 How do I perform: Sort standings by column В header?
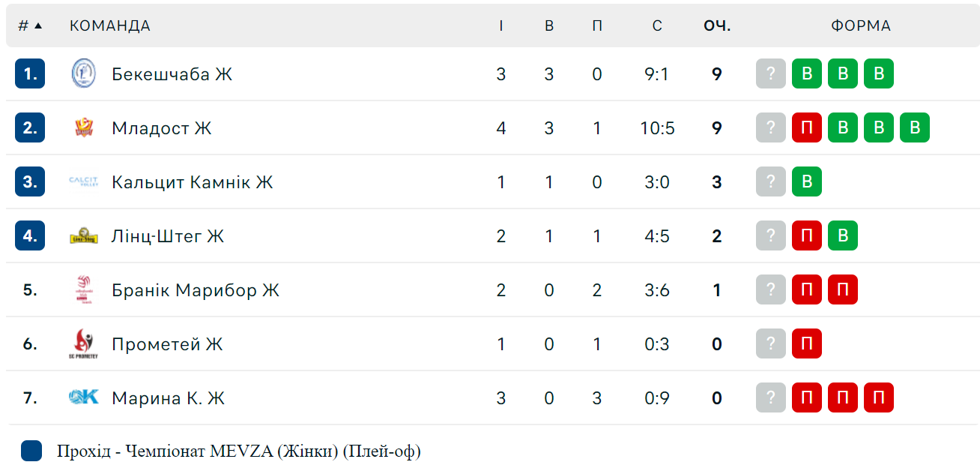(x=549, y=25)
